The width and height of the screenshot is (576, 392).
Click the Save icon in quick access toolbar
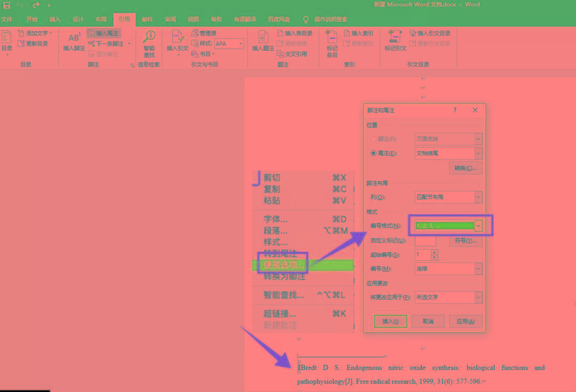[x=6, y=5]
